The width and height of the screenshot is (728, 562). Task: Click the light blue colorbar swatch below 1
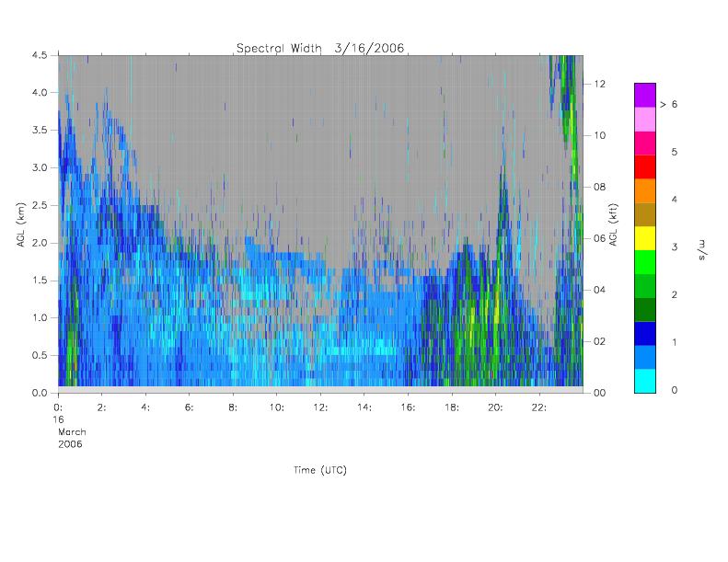645,357
